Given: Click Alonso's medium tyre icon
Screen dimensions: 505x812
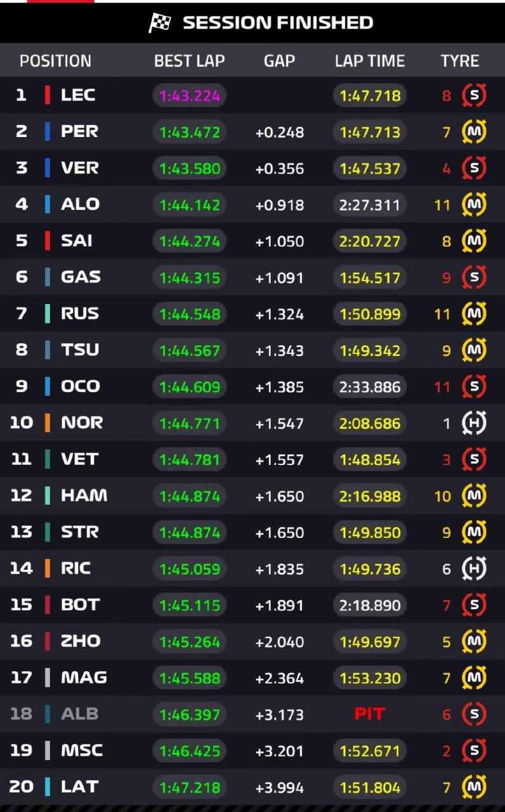Looking at the screenshot, I should [474, 205].
